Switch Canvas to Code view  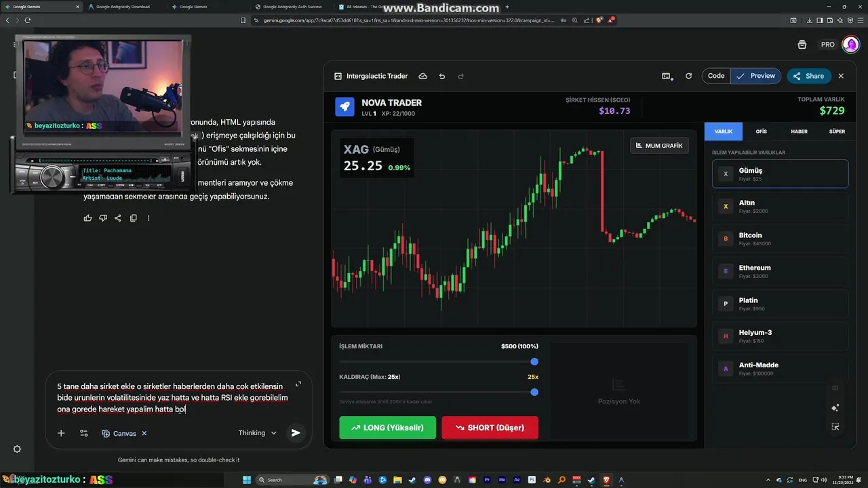pyautogui.click(x=716, y=76)
